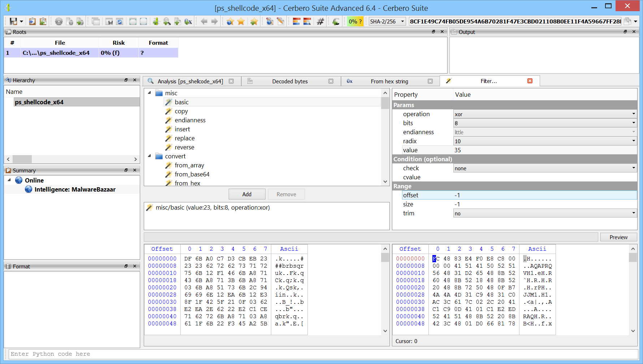The width and height of the screenshot is (643, 364).
Task: Select the misc/basic xor filter entry
Action: 212,207
